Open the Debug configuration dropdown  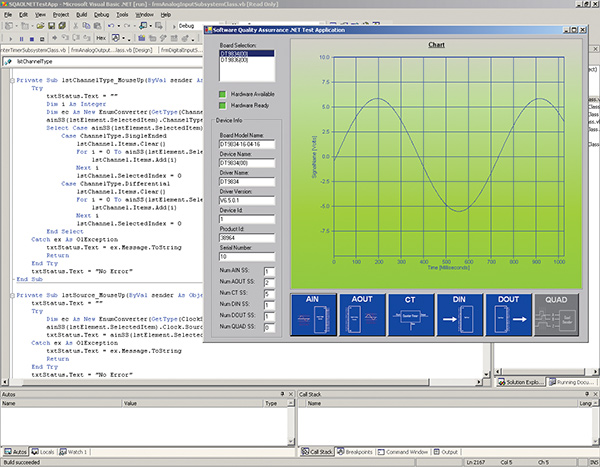190,26
